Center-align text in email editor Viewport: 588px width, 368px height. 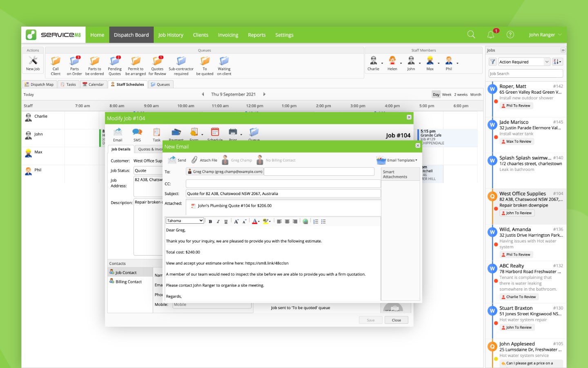[287, 222]
